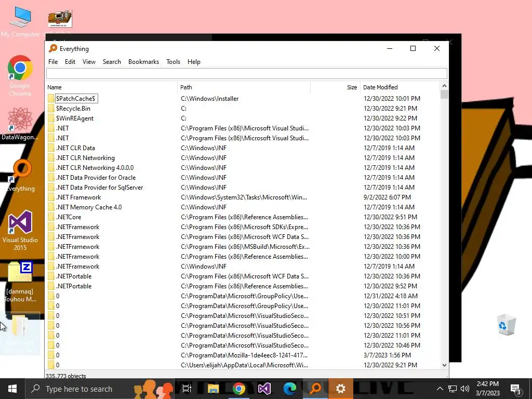Open Task View in taskbar
The image size is (532, 399).
click(x=187, y=389)
